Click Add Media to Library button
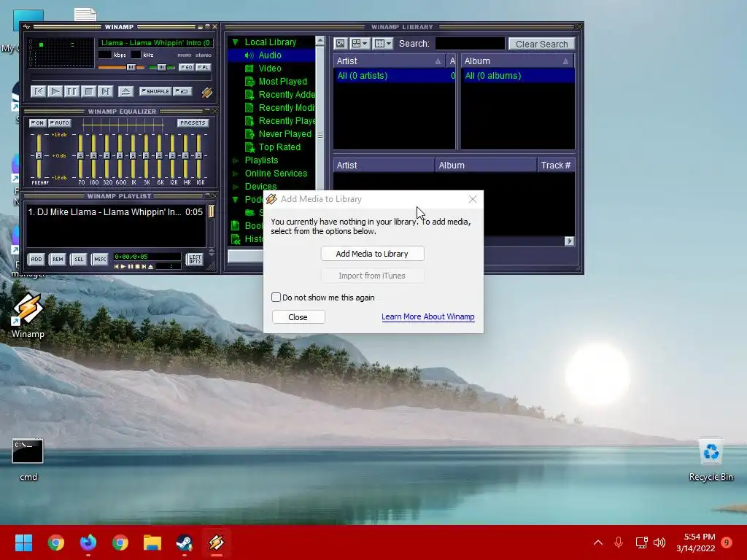 tap(372, 254)
